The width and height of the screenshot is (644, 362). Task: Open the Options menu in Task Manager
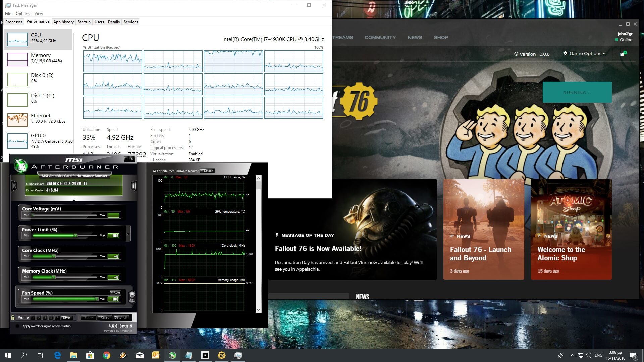[x=22, y=14]
